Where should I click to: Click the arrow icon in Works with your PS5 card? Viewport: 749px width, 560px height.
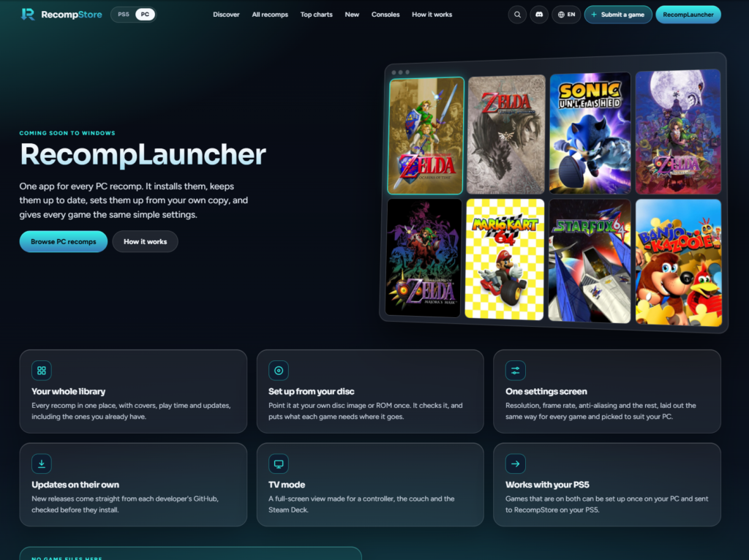click(x=516, y=463)
